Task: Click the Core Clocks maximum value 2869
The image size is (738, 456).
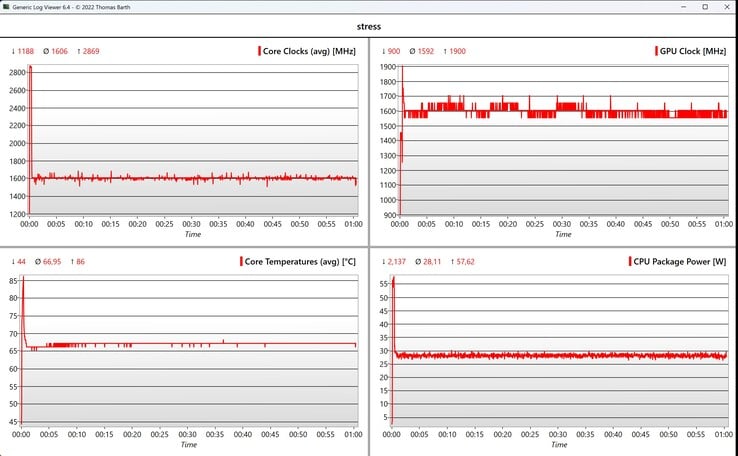Action: pos(91,51)
